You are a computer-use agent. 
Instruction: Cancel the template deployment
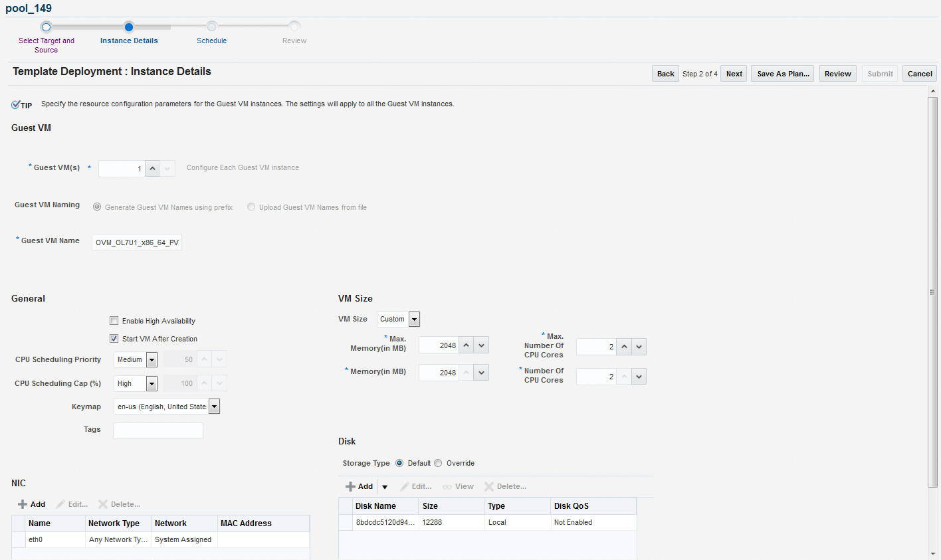pos(920,74)
